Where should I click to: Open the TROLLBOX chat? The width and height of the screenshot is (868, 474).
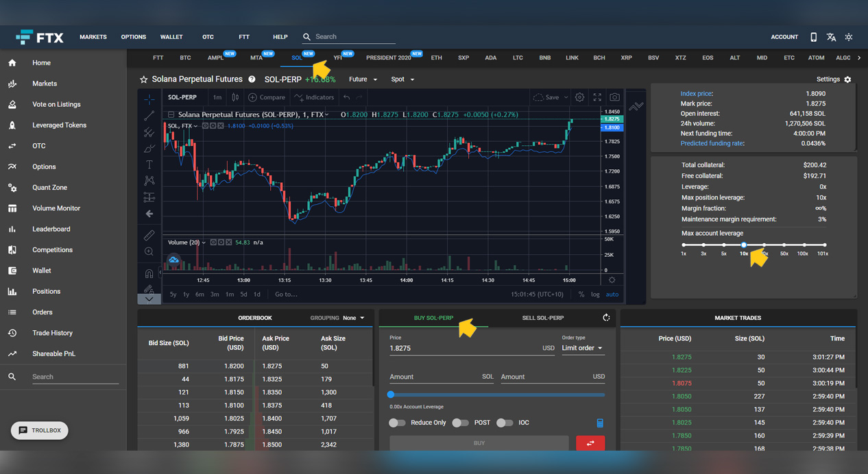(x=39, y=430)
